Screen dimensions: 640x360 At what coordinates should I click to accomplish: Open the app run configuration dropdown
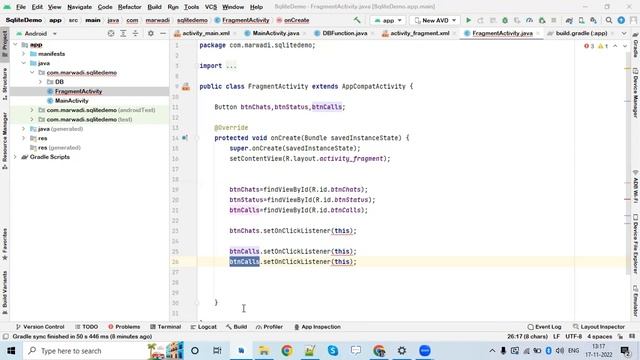388,20
